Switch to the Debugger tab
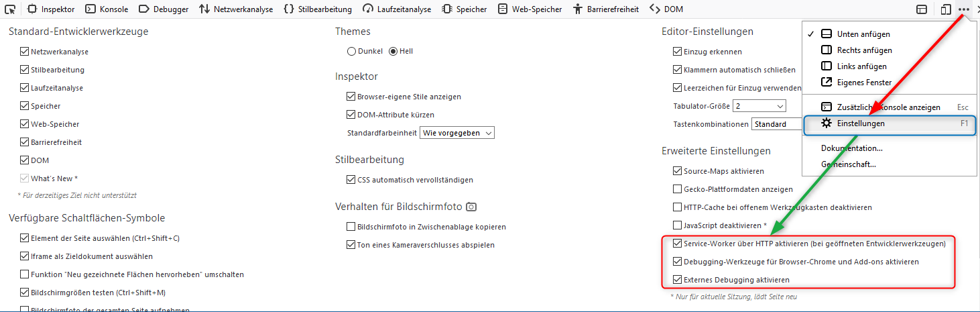Screen dimensions: 980x312 pos(164,9)
